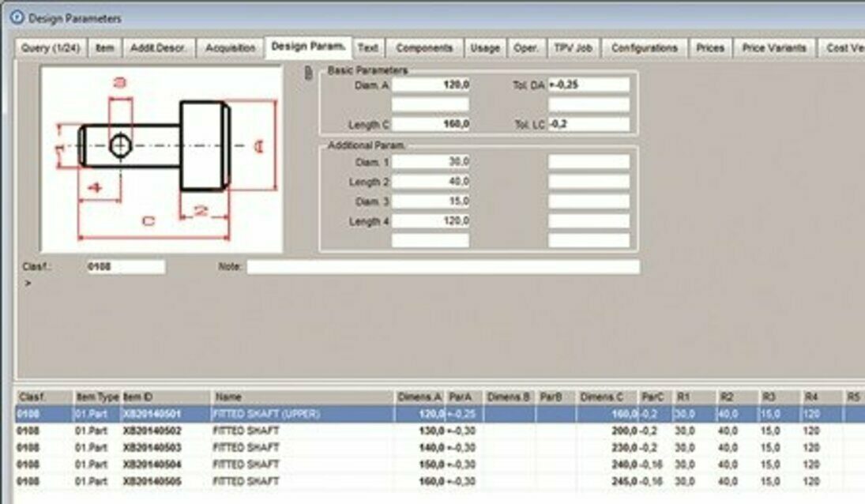Click the Length C value field
Image resolution: width=865 pixels, height=504 pixels.
tap(431, 125)
